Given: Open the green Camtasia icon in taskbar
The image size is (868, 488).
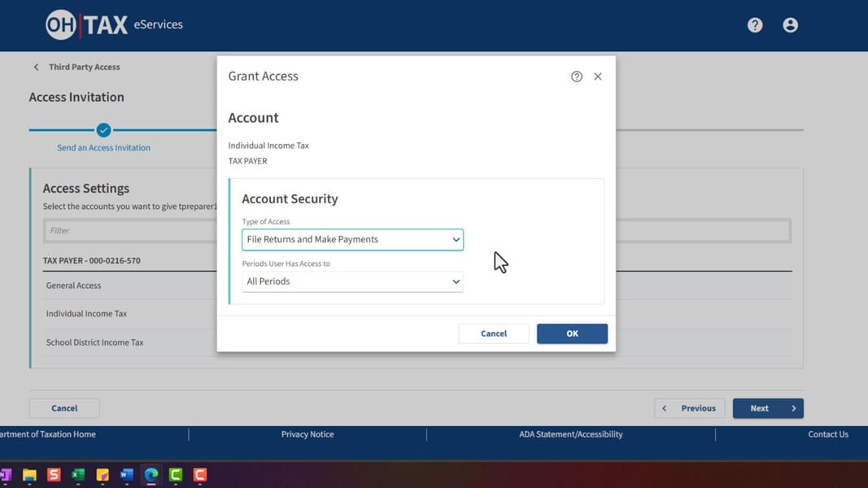Looking at the screenshot, I should point(176,475).
